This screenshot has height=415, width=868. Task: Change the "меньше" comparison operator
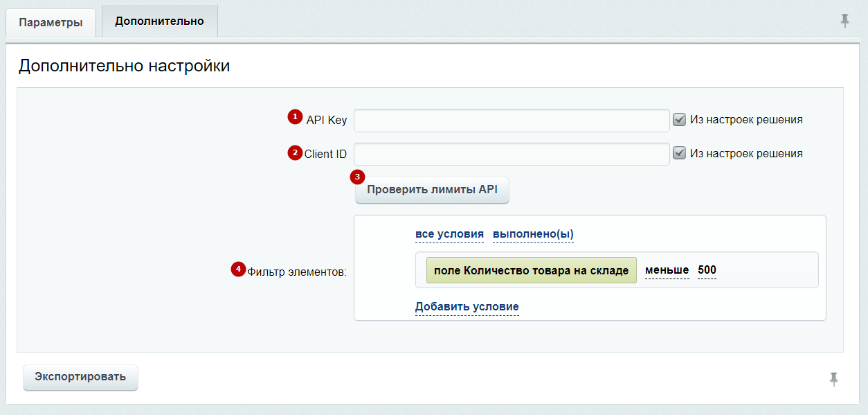tap(667, 270)
